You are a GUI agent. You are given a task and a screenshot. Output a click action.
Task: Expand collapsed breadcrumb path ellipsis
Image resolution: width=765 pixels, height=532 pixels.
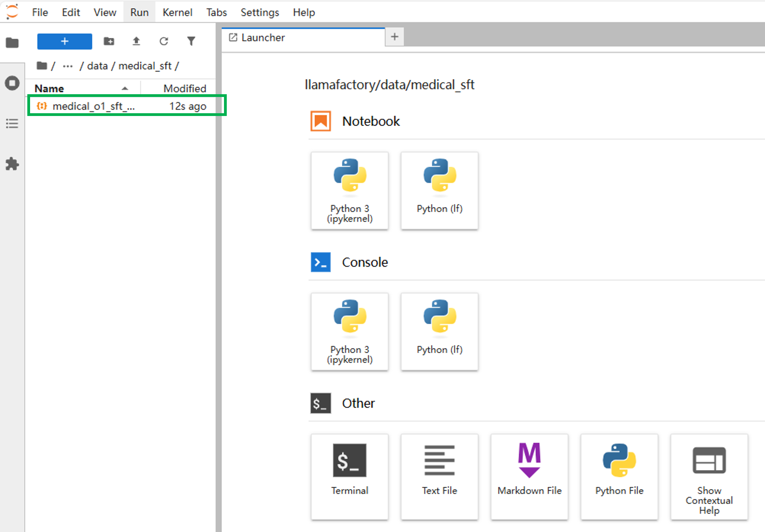pos(68,66)
